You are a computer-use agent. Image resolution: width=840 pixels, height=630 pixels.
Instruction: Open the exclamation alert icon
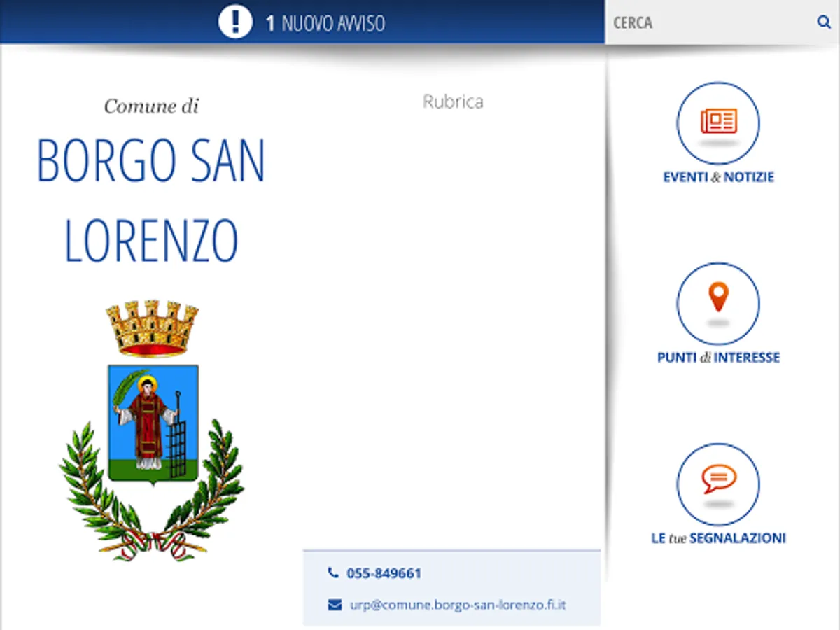235,22
